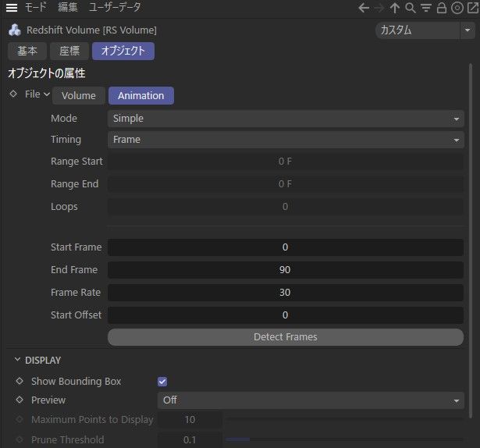Open the Mode dropdown set to Simple
Viewport: 480px width, 448px height.
click(x=286, y=119)
